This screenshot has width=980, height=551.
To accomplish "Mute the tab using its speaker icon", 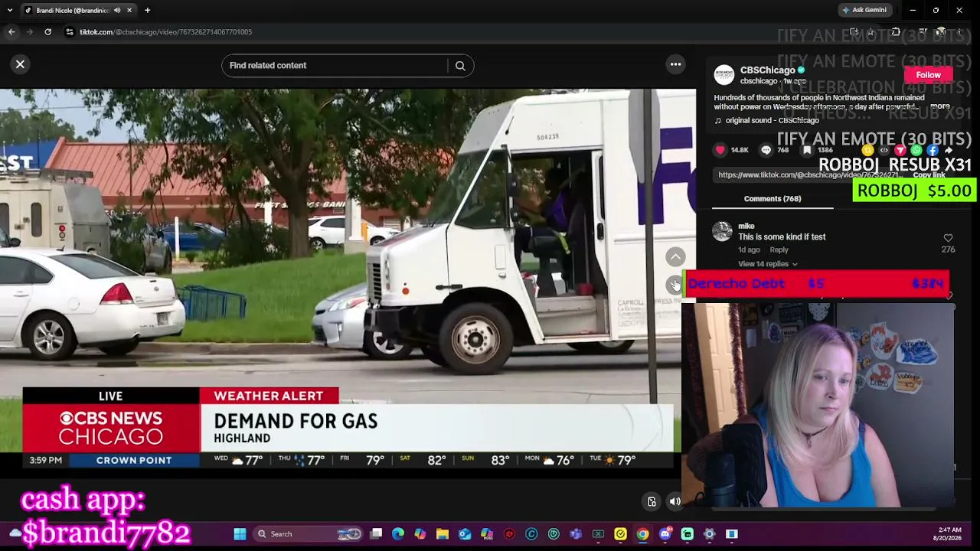I will (x=117, y=10).
